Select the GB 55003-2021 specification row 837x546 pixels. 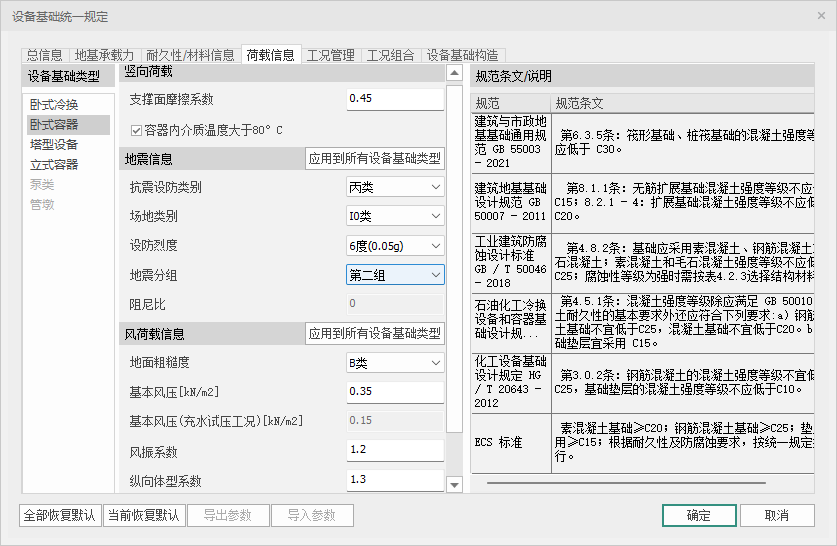tap(643, 143)
